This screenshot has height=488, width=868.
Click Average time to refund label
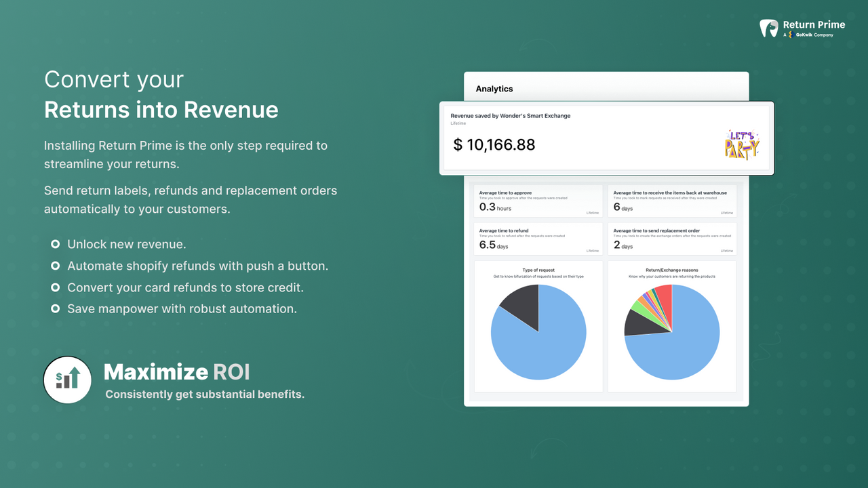click(x=504, y=230)
